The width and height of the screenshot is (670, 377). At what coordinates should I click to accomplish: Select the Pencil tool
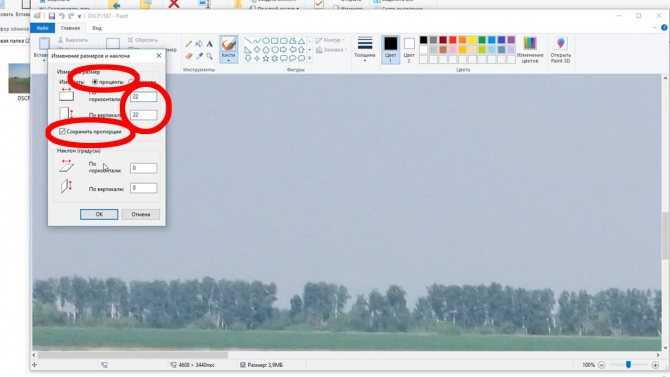click(x=188, y=44)
